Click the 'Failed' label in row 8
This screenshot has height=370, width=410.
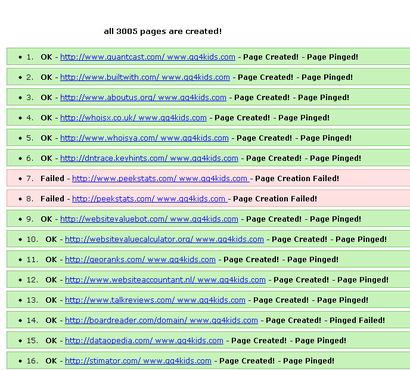[x=52, y=199]
